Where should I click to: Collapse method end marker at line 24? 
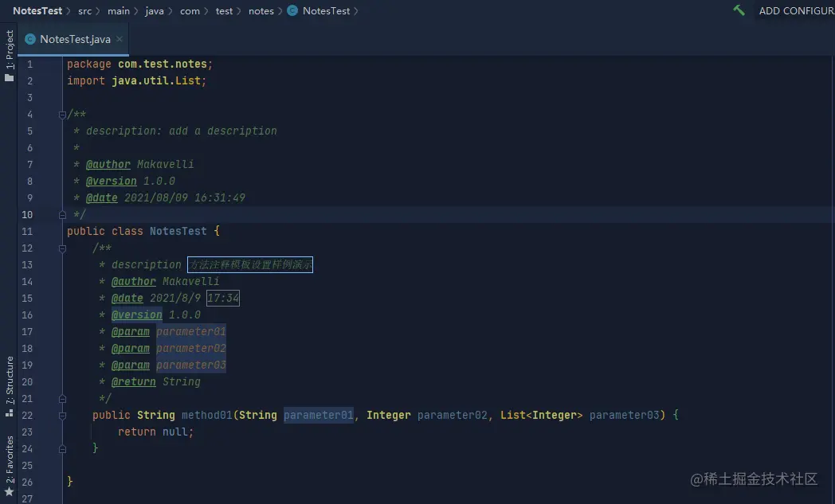pos(62,448)
